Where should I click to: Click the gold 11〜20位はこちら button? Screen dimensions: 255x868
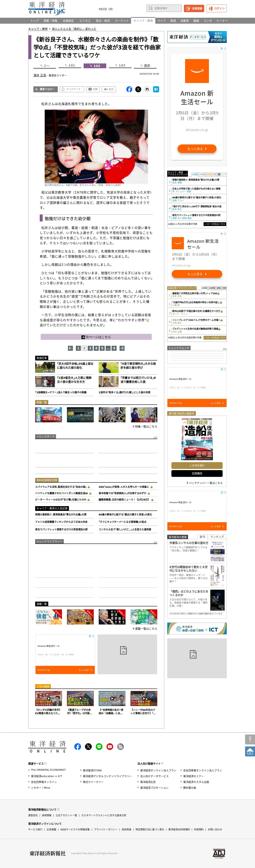(x=215, y=337)
